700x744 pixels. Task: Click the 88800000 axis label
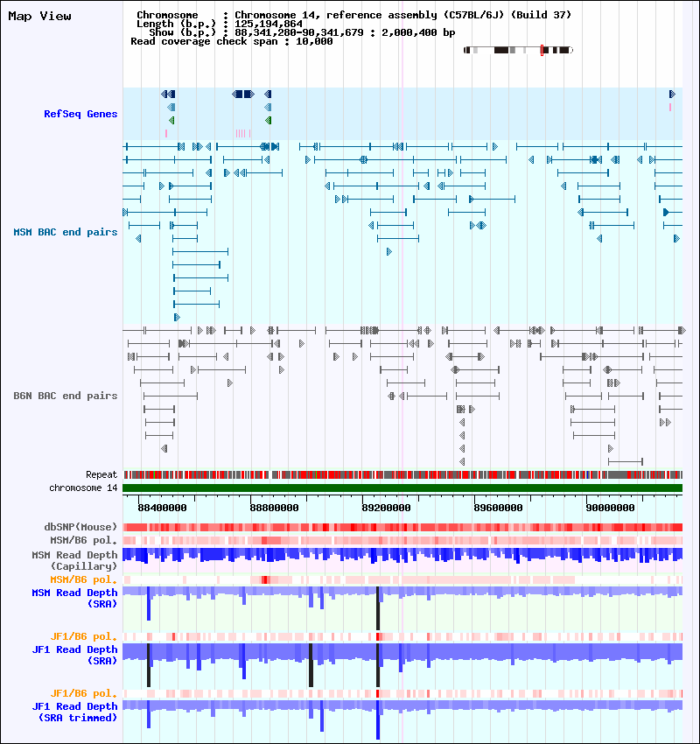(x=274, y=508)
